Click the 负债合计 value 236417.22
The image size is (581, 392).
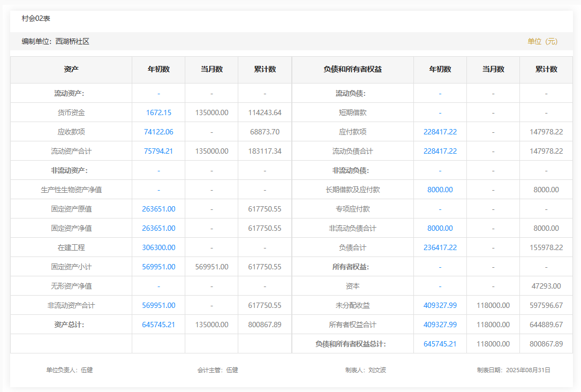pyautogui.click(x=440, y=247)
